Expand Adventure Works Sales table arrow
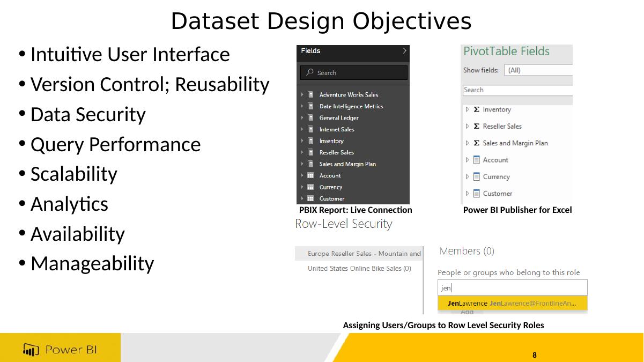644x362 pixels. click(302, 95)
